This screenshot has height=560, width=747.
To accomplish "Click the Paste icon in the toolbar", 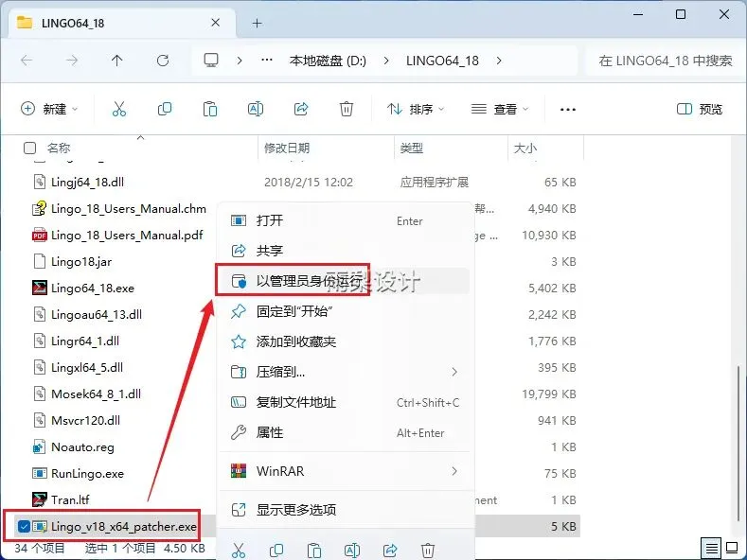I will point(210,109).
